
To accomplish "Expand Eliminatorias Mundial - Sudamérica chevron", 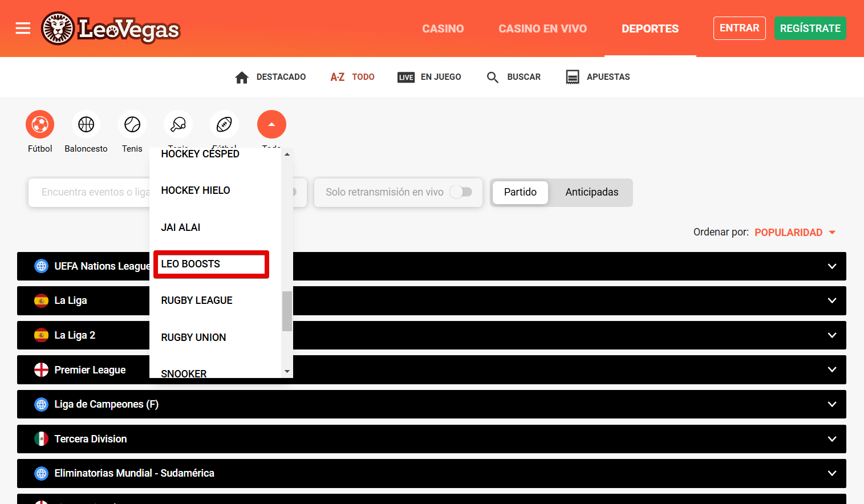I will pyautogui.click(x=832, y=473).
